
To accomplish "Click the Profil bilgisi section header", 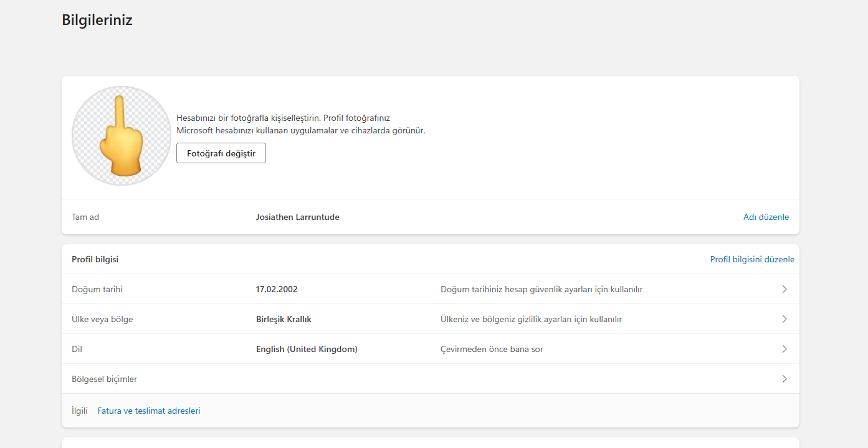I will 95,259.
